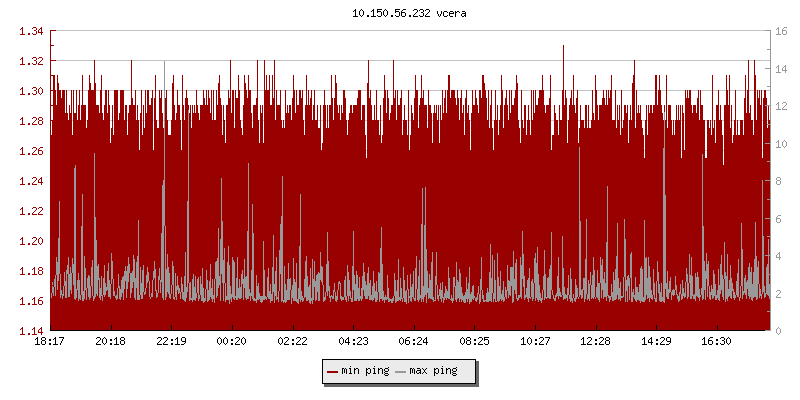This screenshot has width=800, height=400.
Task: Click the 1.34 left axis value
Action: [31, 31]
